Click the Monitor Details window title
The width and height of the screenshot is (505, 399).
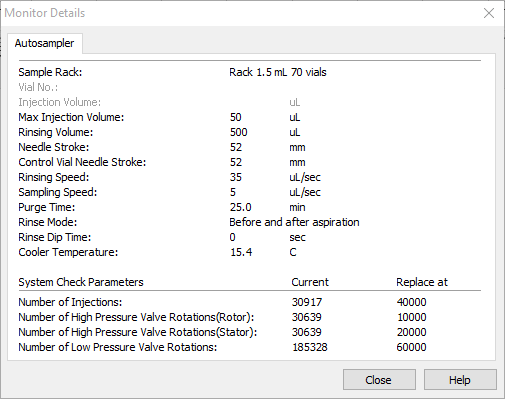coord(45,13)
